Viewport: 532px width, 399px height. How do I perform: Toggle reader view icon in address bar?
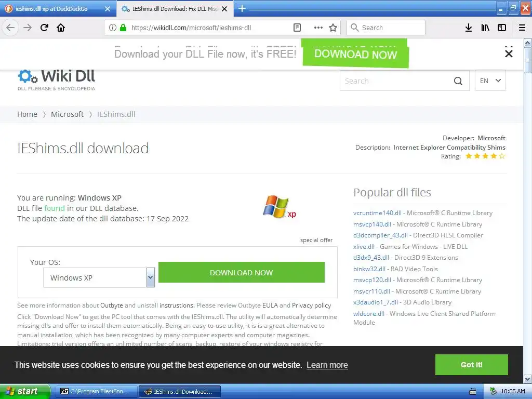pos(297,28)
